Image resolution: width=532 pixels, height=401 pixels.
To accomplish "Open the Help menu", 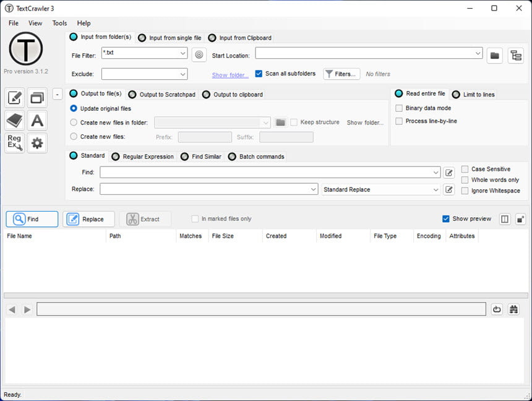I will 84,23.
